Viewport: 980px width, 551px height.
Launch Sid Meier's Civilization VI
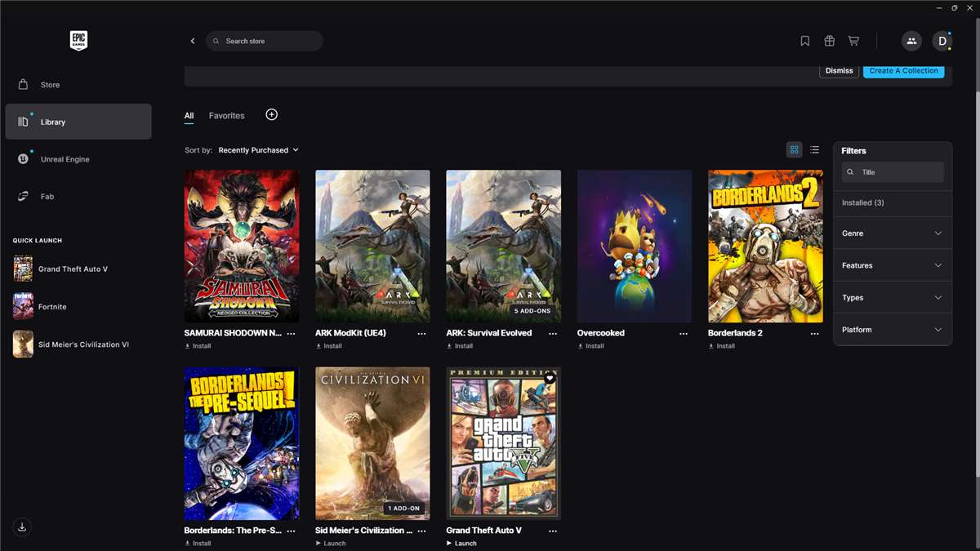(x=330, y=544)
